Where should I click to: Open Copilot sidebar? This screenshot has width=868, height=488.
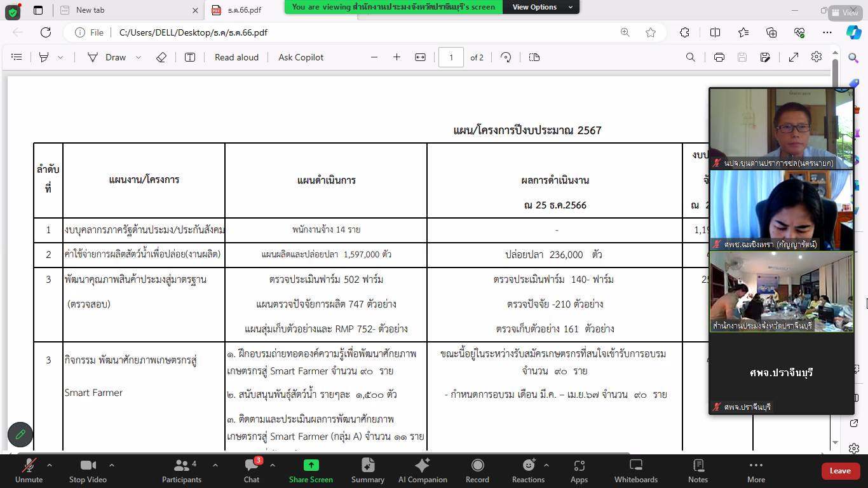(x=853, y=32)
